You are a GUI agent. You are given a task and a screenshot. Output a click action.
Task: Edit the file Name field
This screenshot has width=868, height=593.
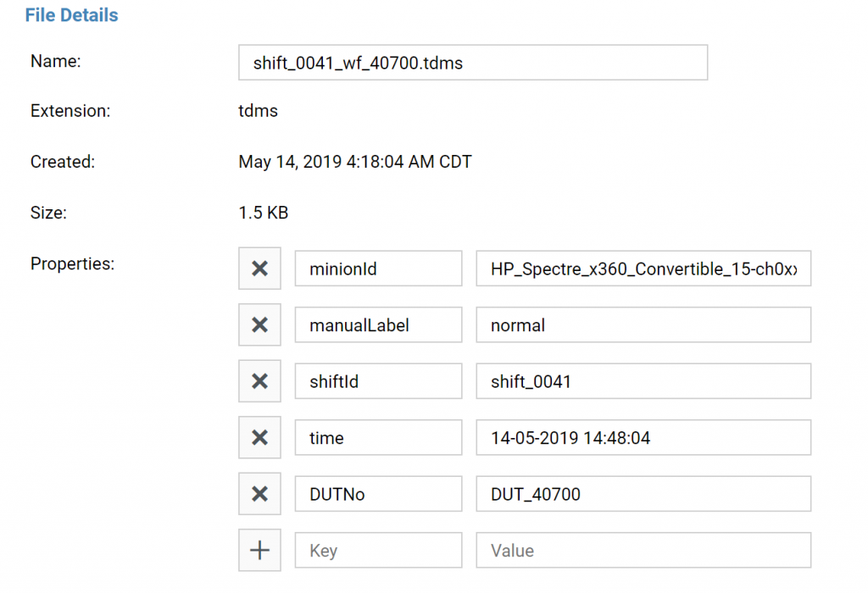[473, 63]
